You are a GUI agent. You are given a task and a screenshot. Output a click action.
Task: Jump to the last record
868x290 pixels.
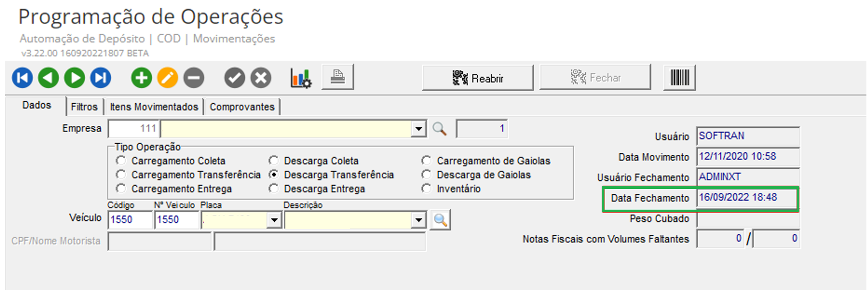[101, 78]
